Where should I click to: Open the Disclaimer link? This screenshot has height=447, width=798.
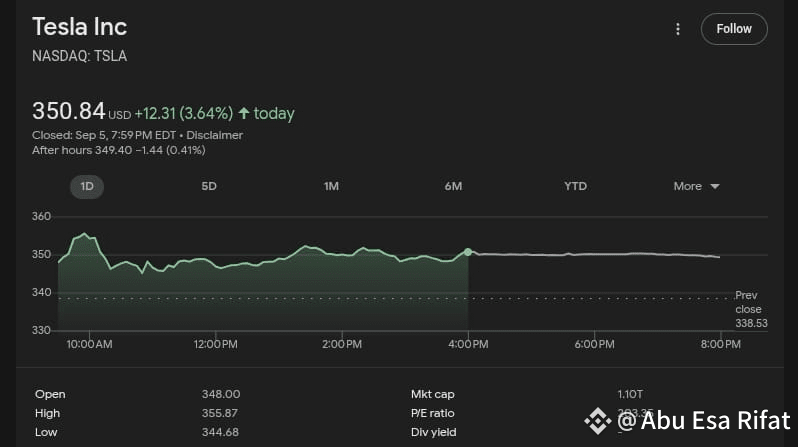214,135
